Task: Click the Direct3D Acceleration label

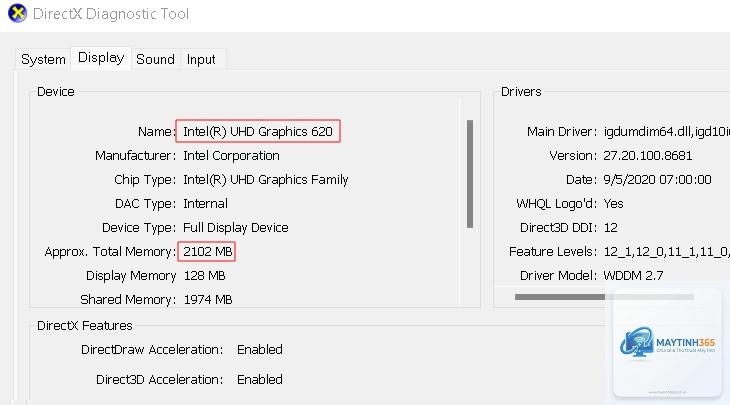Action: (160, 379)
